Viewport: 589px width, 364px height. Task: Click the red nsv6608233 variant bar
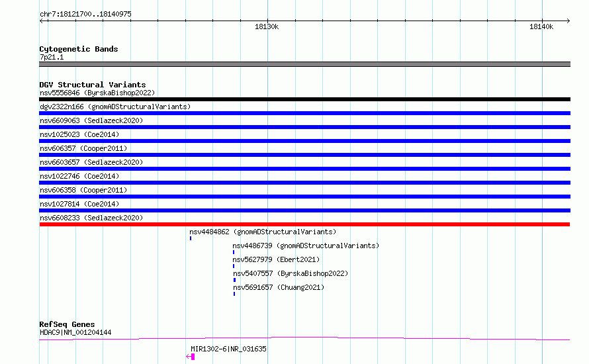pos(304,224)
